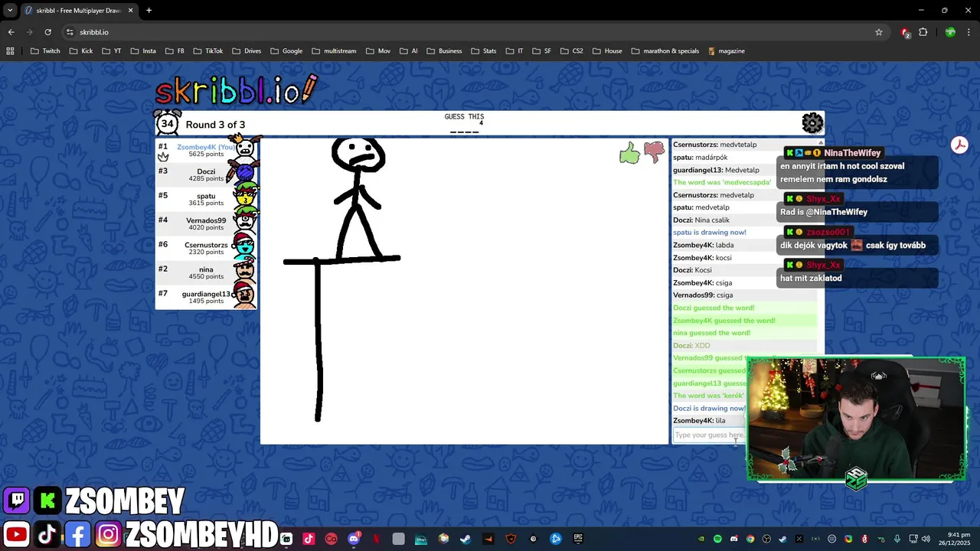
Task: Open the marathon & specials bookmarks folder
Action: [665, 51]
